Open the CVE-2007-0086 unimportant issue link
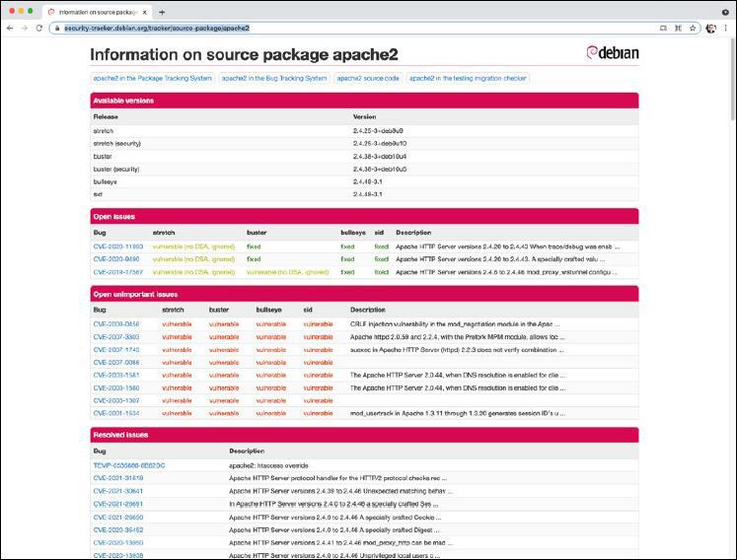The height and width of the screenshot is (560, 737). pyautogui.click(x=116, y=363)
